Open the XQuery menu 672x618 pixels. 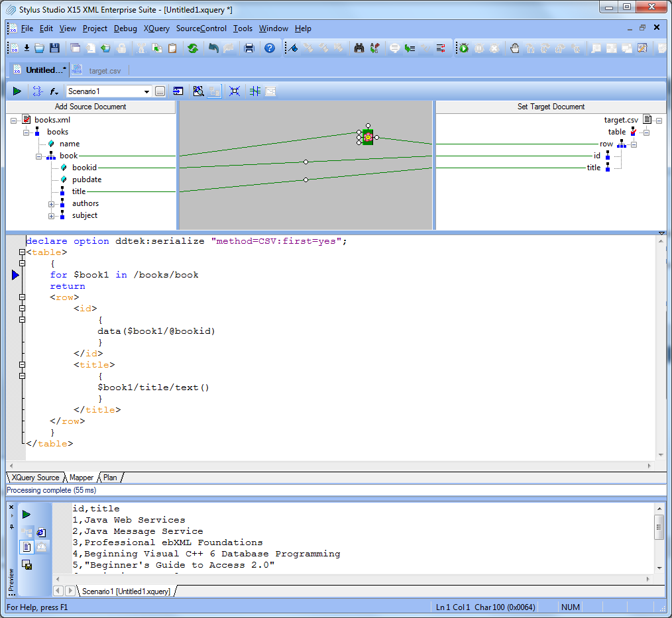tap(156, 28)
